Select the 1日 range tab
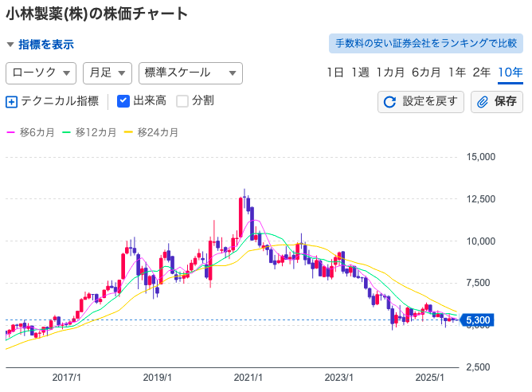Screen dimensions: 532x392 click(x=334, y=73)
